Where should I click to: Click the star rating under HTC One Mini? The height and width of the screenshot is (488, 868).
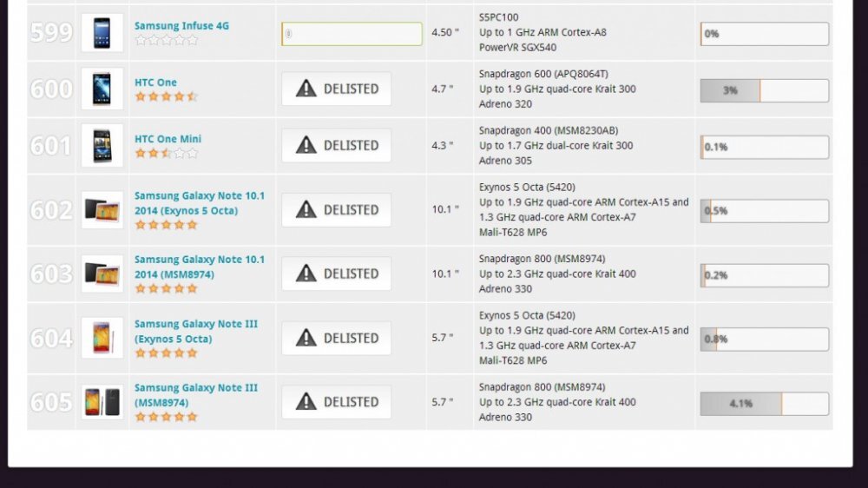(x=166, y=153)
